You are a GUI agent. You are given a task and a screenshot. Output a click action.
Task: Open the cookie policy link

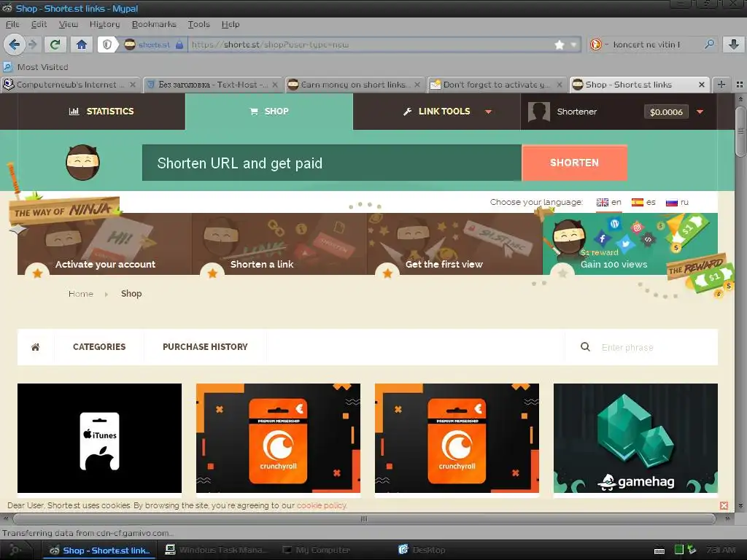(x=322, y=505)
